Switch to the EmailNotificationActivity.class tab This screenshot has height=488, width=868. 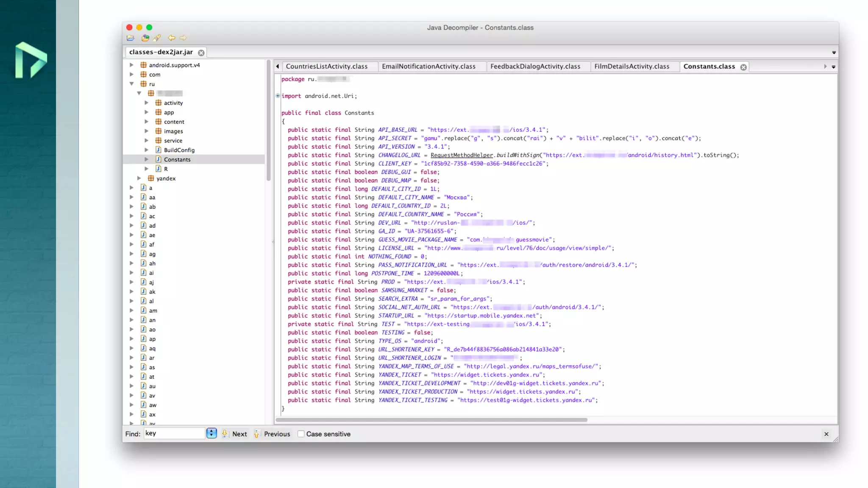pos(428,67)
